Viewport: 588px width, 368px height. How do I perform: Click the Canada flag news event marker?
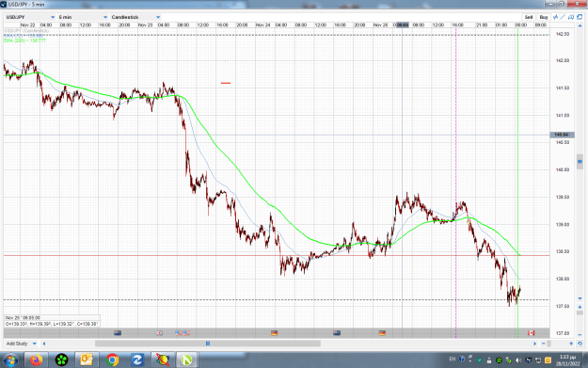click(531, 333)
